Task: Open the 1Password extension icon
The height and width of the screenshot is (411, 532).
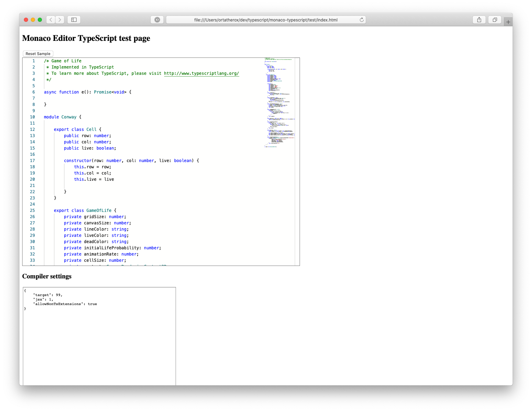Action: coord(157,20)
